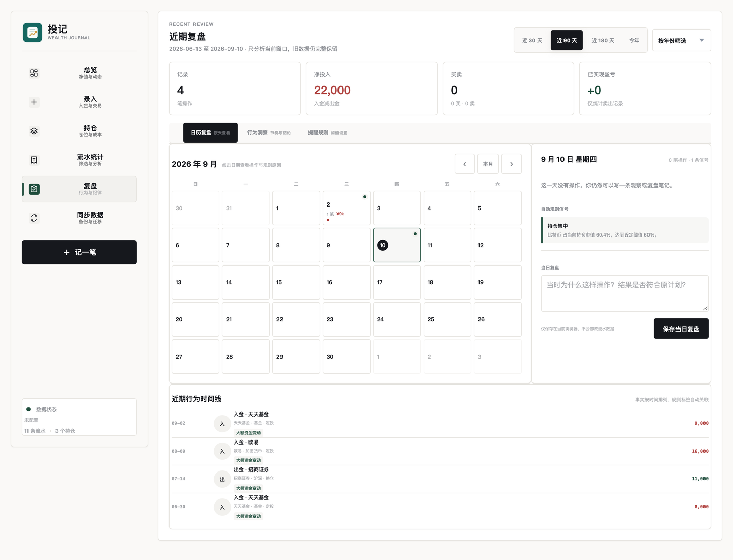This screenshot has width=733, height=560.
Task: Click the 入 icon for 08-09 entry
Action: (x=222, y=451)
